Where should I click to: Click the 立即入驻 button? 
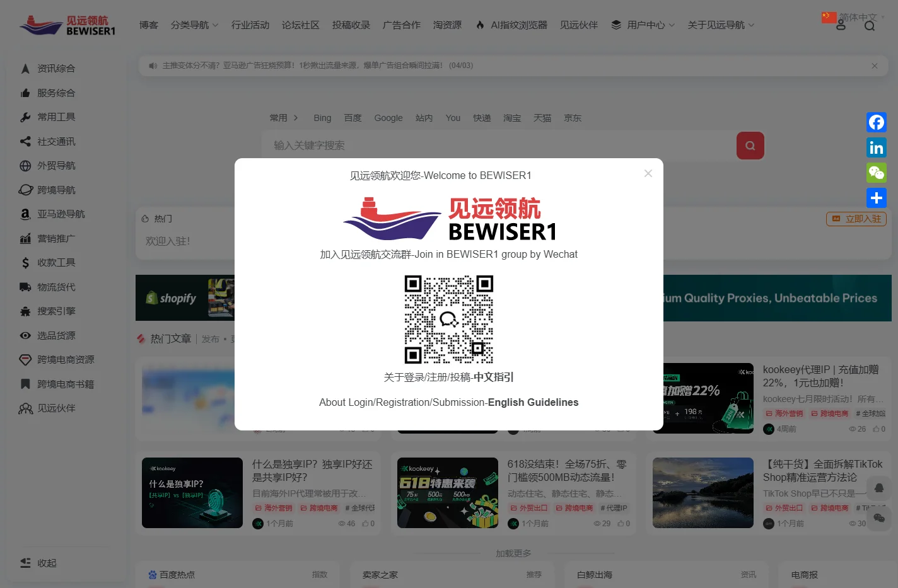[x=856, y=219]
